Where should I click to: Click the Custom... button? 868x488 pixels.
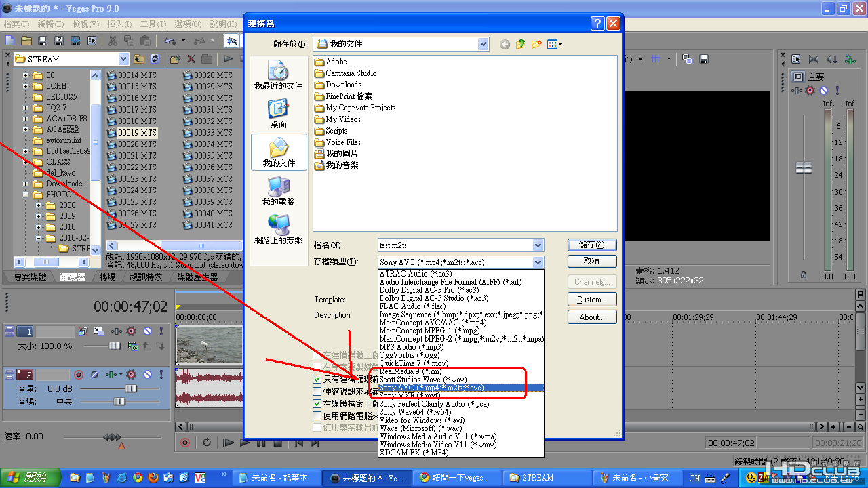coord(592,300)
